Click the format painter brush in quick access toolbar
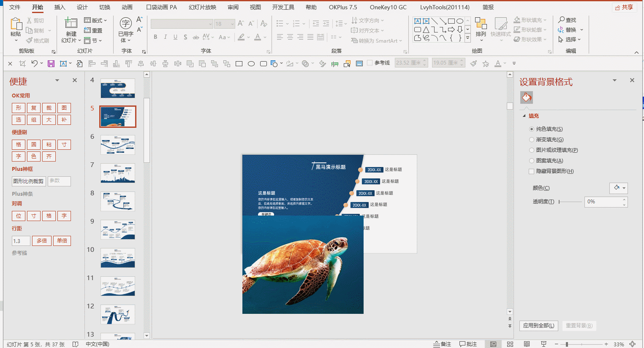Viewport: 644px width, 348px height. [x=473, y=64]
